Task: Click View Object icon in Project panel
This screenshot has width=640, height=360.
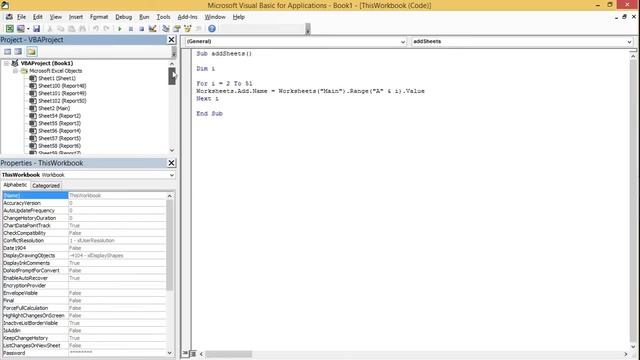Action: coord(18,52)
